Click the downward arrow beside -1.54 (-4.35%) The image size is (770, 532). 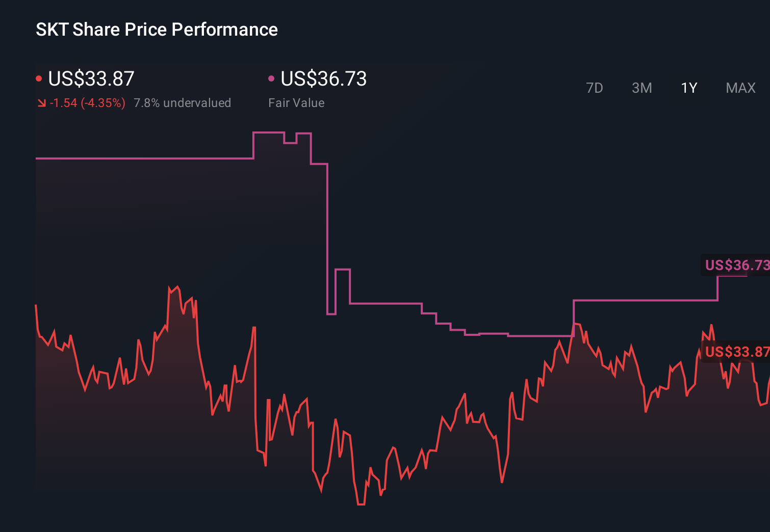[42, 102]
